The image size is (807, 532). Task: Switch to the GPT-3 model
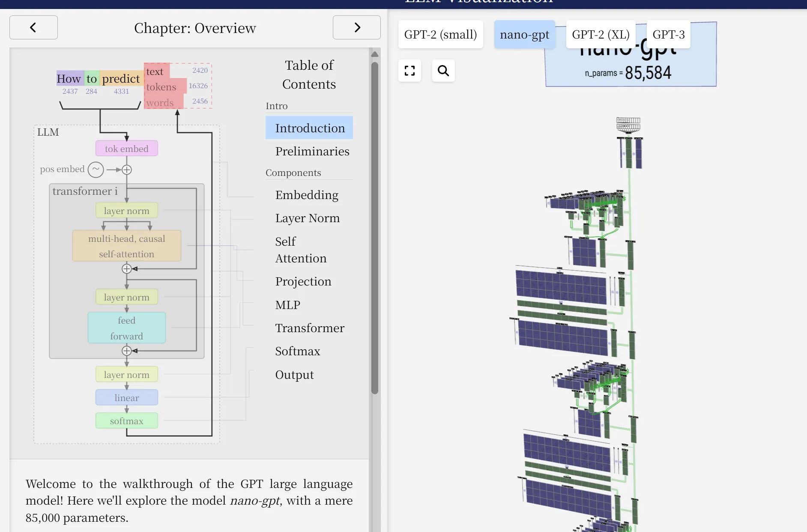tap(668, 34)
